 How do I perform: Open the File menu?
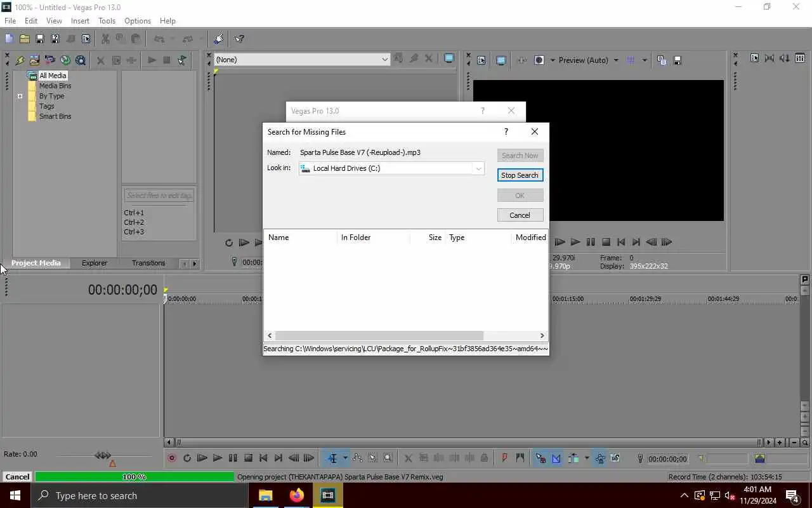pos(10,21)
